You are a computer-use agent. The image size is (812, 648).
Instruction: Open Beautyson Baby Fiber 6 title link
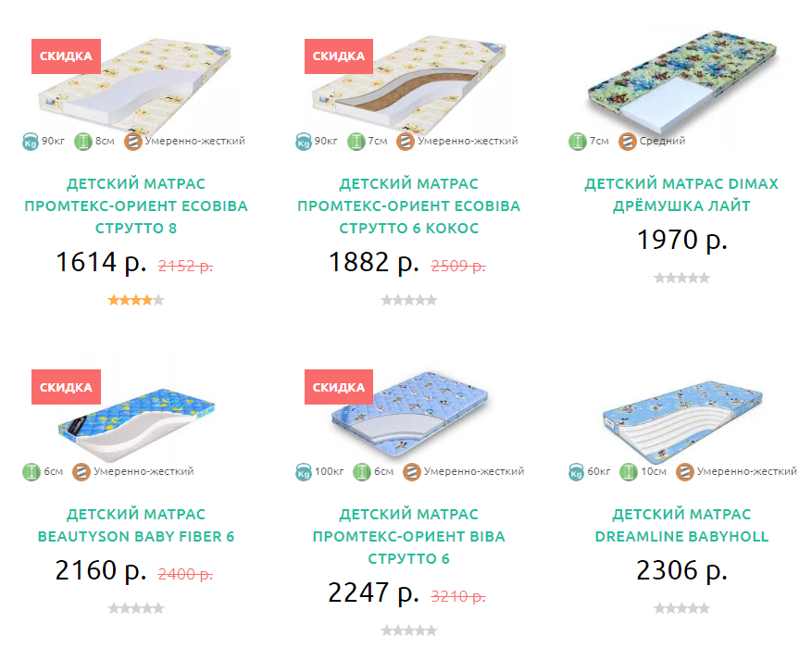point(136,525)
